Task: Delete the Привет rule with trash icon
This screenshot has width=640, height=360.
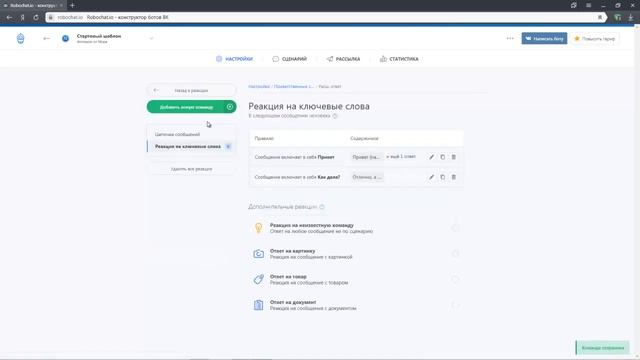Action: [453, 157]
